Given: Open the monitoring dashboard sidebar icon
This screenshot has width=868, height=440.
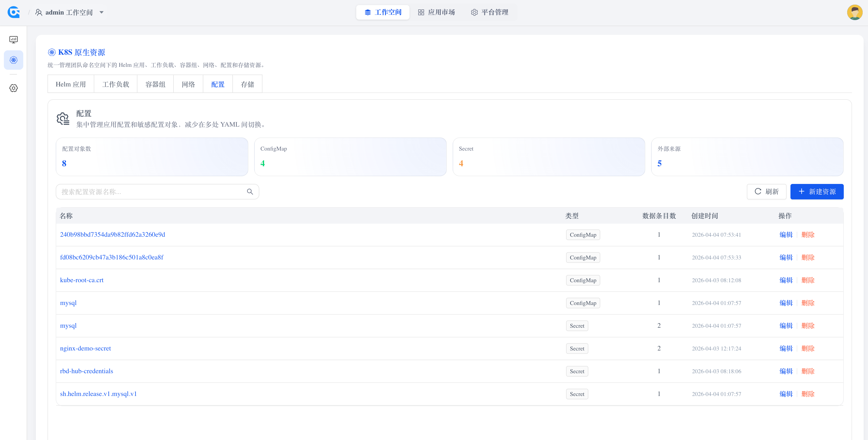Looking at the screenshot, I should (x=14, y=40).
